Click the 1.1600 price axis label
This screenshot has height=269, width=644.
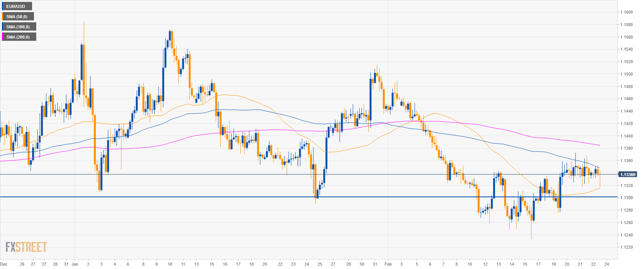click(627, 12)
